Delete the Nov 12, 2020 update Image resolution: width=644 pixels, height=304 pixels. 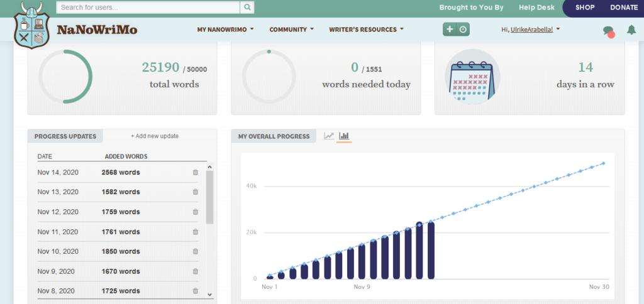(196, 212)
